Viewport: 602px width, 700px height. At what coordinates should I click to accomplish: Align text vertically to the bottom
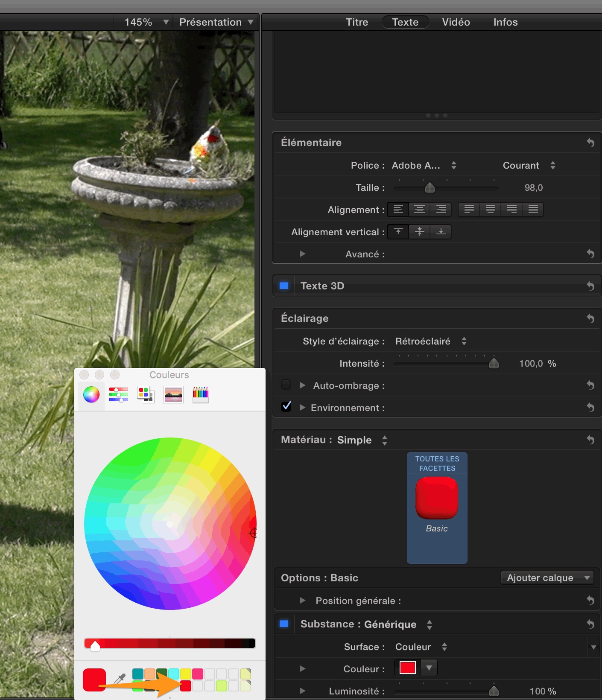tap(441, 232)
